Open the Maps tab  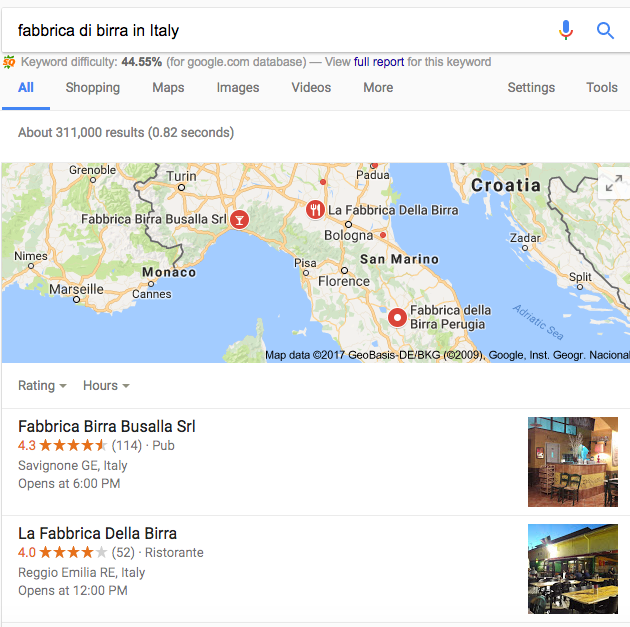(x=168, y=87)
